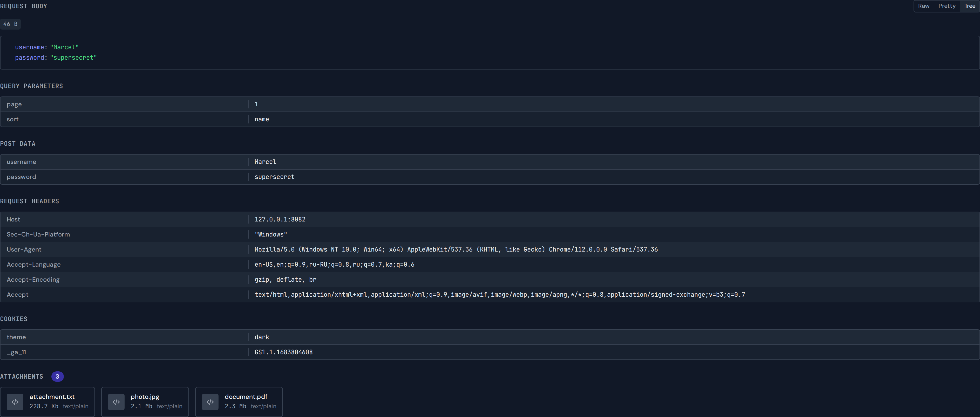
Task: Click the attachments count badge 3
Action: pos(57,376)
